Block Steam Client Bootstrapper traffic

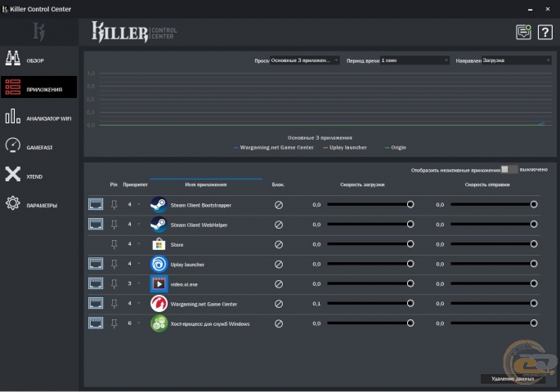[279, 205]
